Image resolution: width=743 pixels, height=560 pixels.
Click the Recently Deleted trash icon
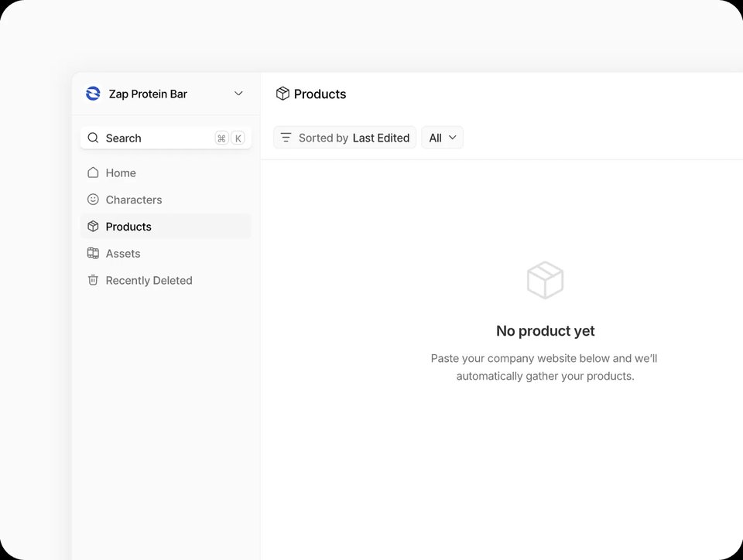(93, 280)
